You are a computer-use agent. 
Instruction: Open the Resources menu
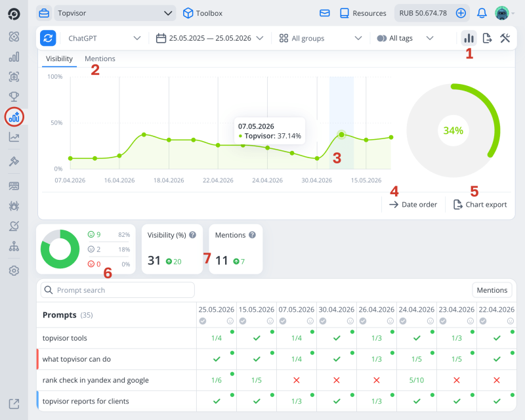coord(363,13)
